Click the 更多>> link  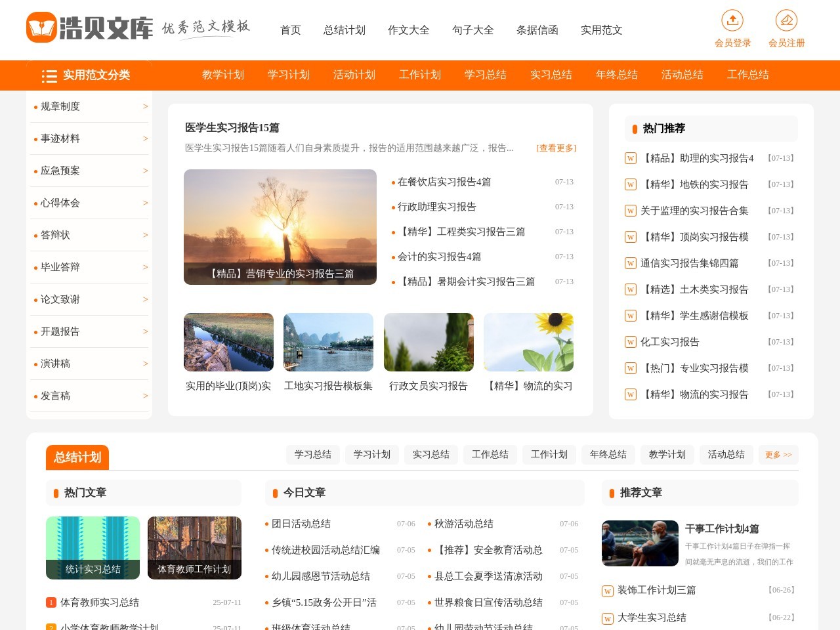click(778, 454)
